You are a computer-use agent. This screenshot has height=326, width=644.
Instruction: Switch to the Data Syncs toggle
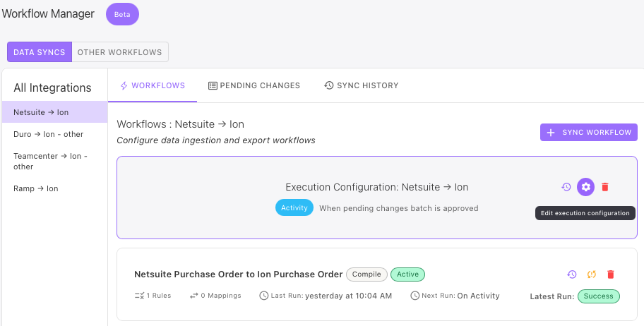tap(40, 52)
